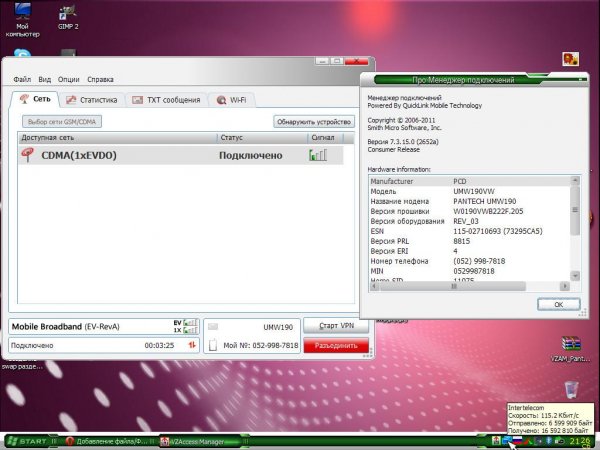600x450 pixels.
Task: Click the Bluetooth icon in system tray
Action: [x=548, y=441]
